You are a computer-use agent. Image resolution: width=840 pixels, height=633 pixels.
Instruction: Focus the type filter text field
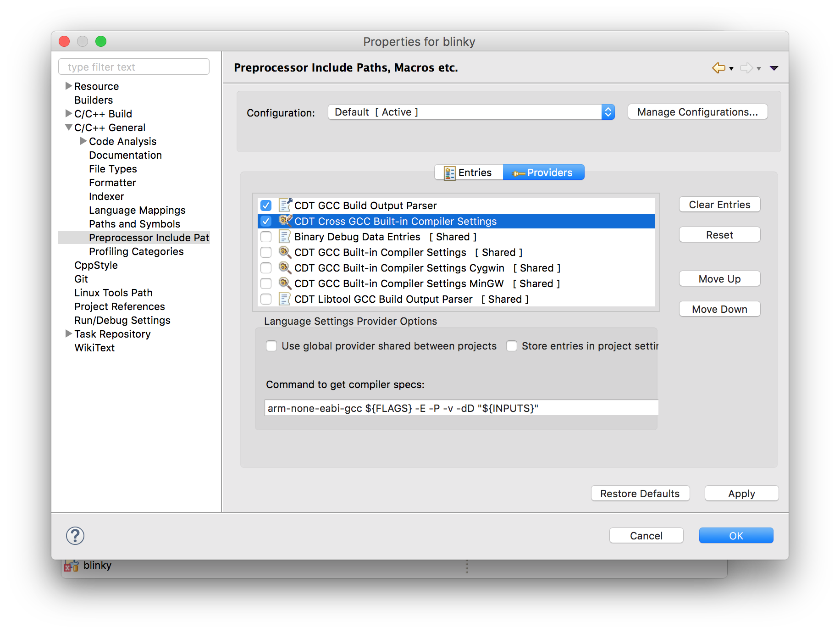[134, 67]
